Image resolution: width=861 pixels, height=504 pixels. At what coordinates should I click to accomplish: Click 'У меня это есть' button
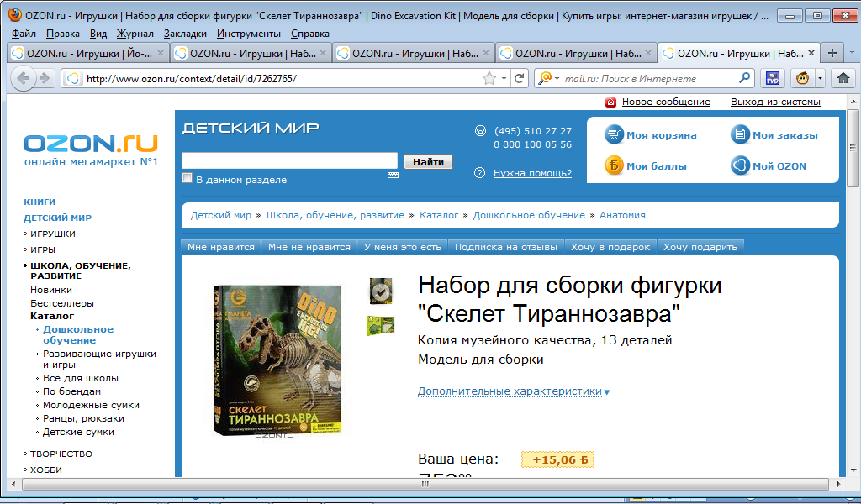(x=403, y=247)
